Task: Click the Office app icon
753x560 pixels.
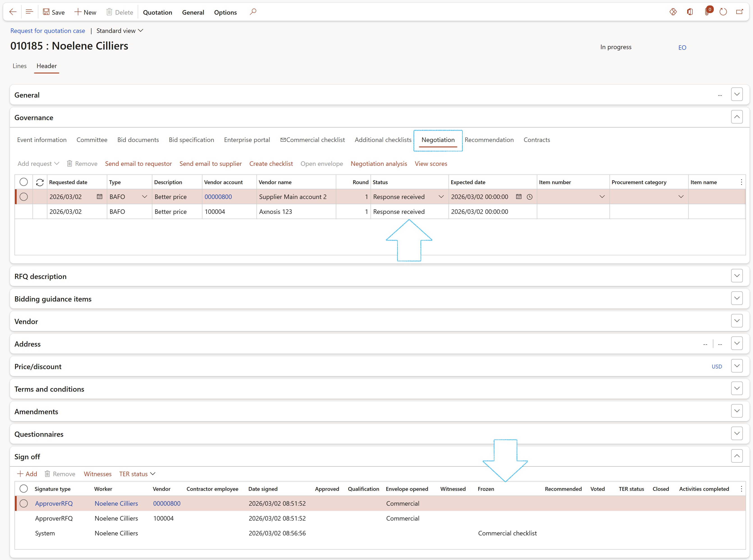Action: point(690,12)
